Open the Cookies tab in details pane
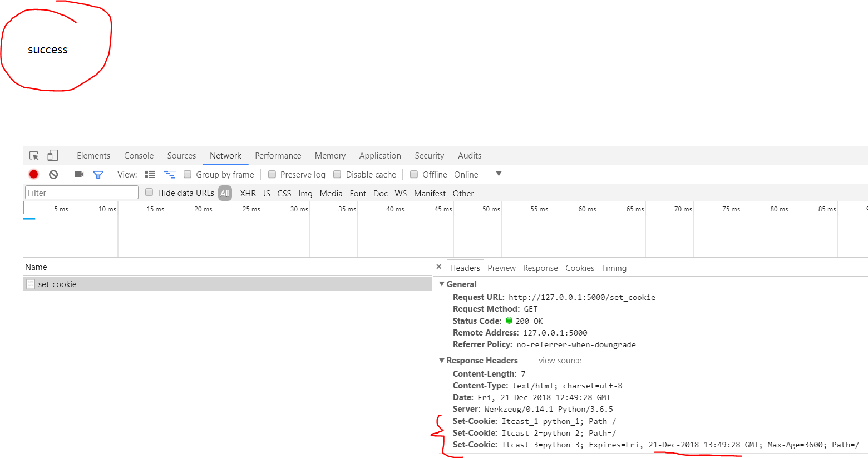The height and width of the screenshot is (458, 868). point(580,268)
